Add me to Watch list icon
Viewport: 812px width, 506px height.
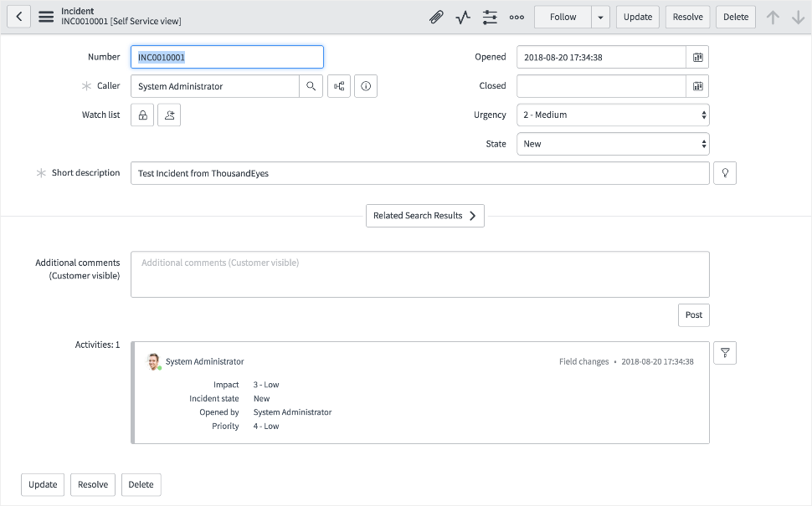pos(169,115)
